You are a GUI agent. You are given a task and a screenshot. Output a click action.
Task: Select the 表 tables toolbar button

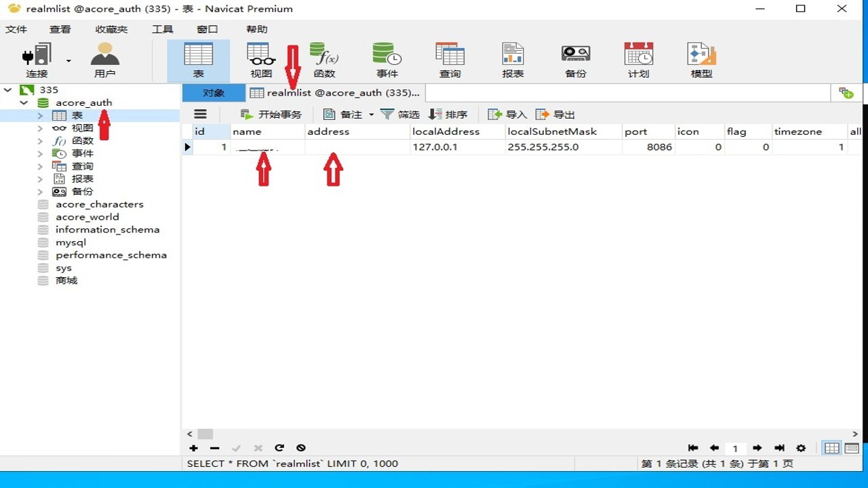pos(198,61)
